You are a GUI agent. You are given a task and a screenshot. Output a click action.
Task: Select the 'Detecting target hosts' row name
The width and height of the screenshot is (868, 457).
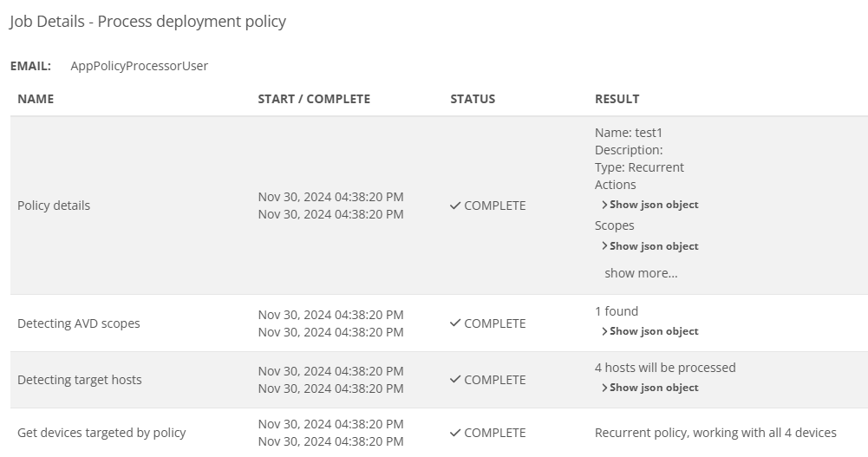coord(79,380)
